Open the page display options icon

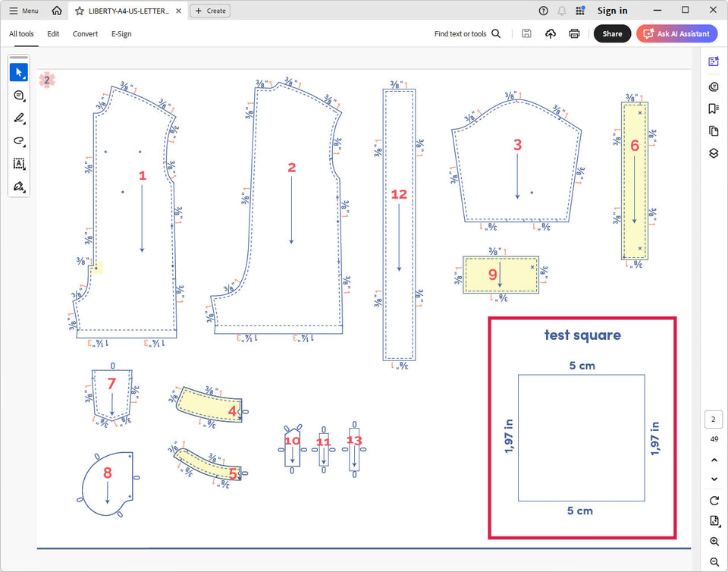click(714, 521)
